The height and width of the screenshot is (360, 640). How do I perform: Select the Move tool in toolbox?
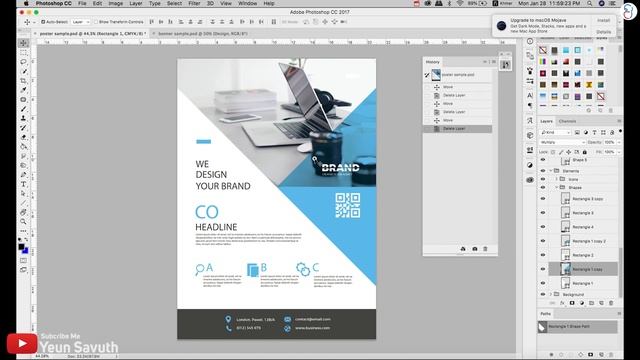point(23,43)
